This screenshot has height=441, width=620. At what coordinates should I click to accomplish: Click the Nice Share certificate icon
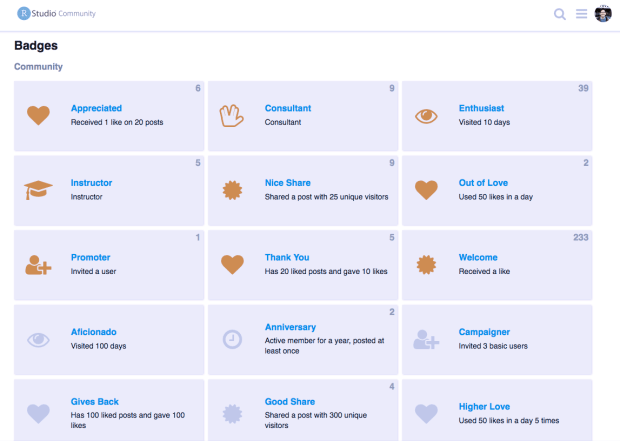(232, 190)
